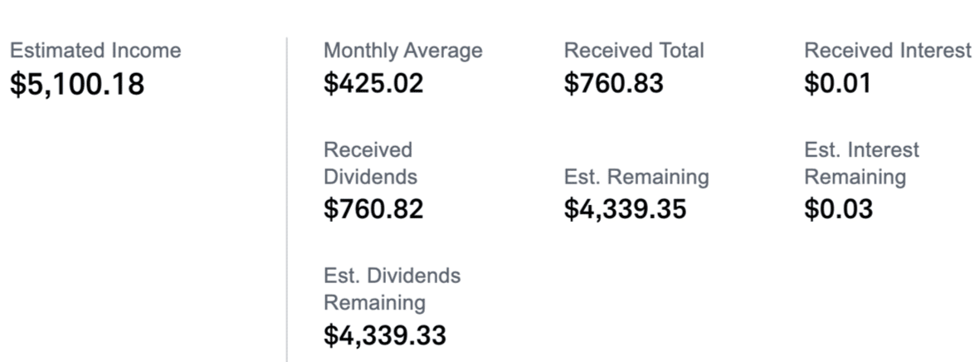
Task: Select the $760.82 received dividends amount
Action: tap(373, 209)
